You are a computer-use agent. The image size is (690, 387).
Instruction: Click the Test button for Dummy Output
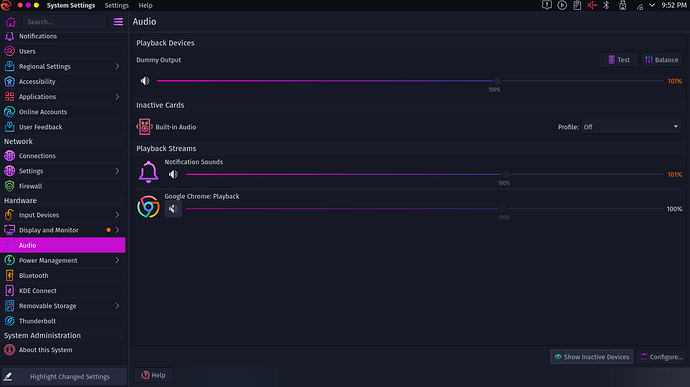pos(618,60)
